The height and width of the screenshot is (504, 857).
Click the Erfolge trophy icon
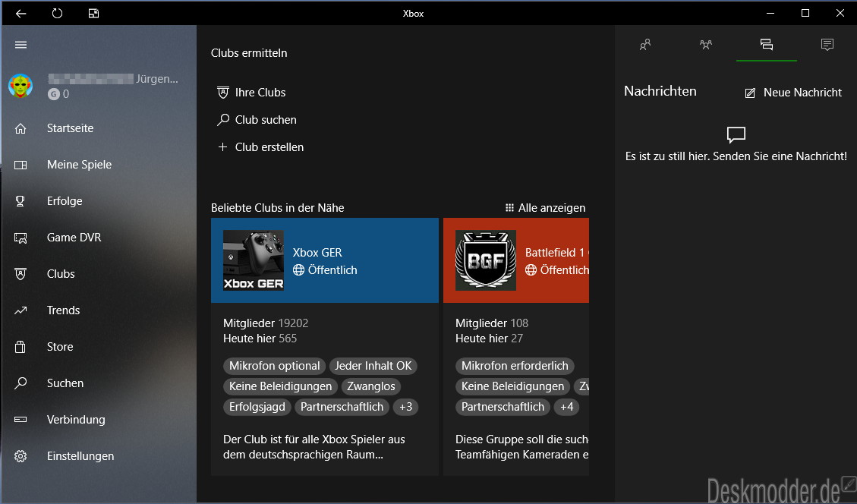point(20,201)
